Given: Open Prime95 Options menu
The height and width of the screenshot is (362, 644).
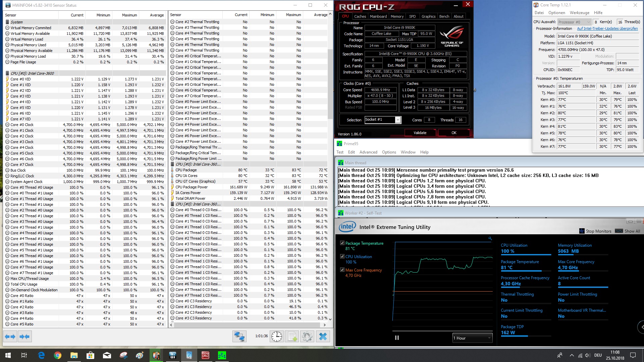Looking at the screenshot, I should click(389, 152).
